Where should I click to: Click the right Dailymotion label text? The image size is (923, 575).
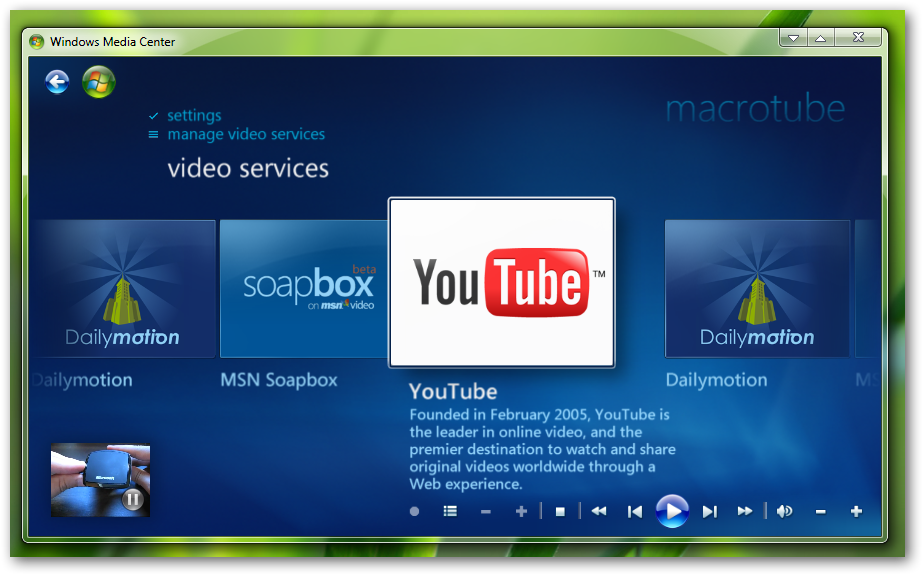point(716,380)
